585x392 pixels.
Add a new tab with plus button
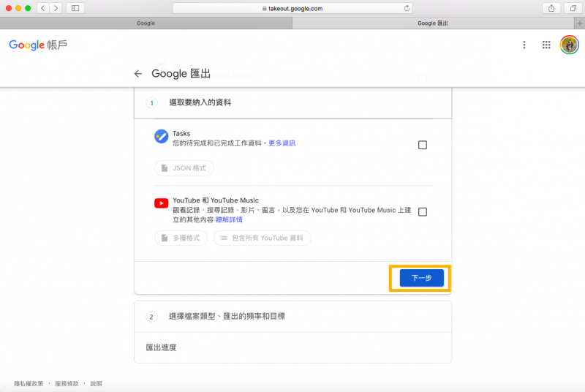[579, 23]
